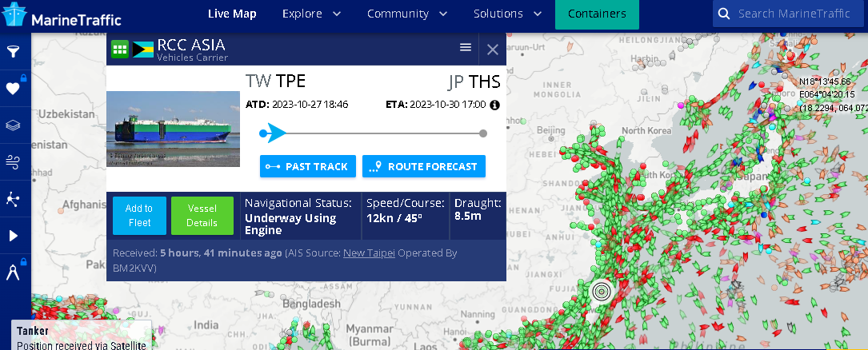The image size is (868, 350).
Task: Click the Tanker tooltip label
Action: coord(33,331)
